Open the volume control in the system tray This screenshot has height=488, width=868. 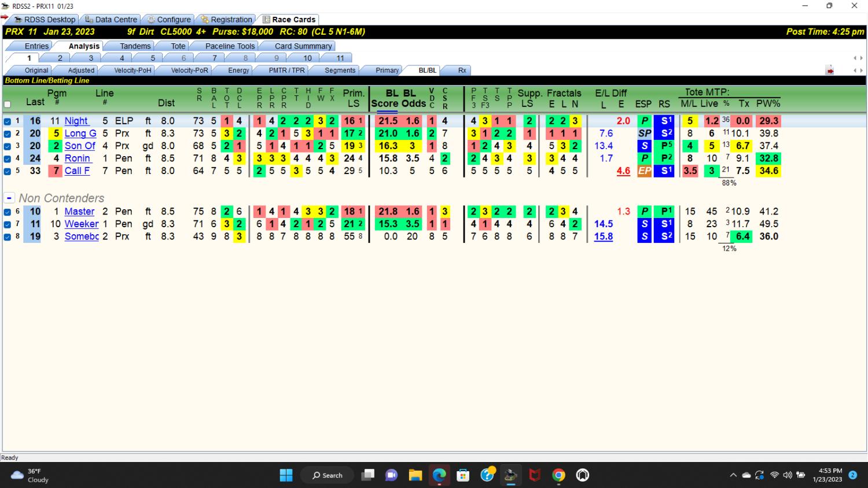click(788, 475)
